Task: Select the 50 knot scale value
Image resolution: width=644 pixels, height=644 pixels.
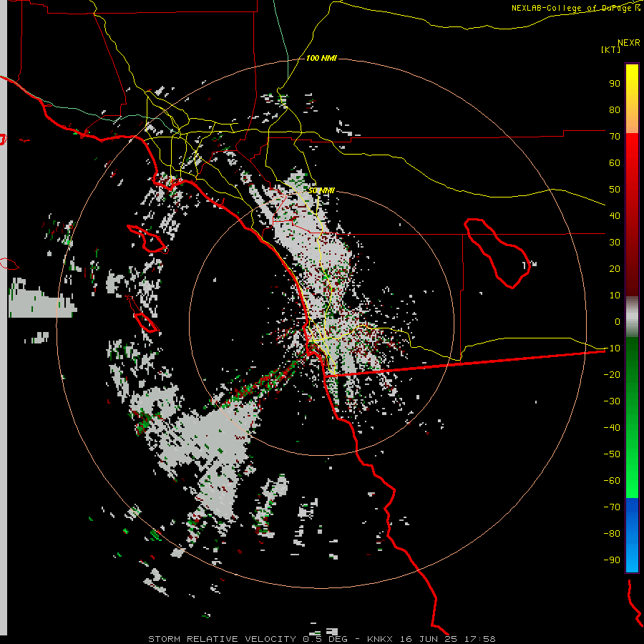Action: coord(615,190)
